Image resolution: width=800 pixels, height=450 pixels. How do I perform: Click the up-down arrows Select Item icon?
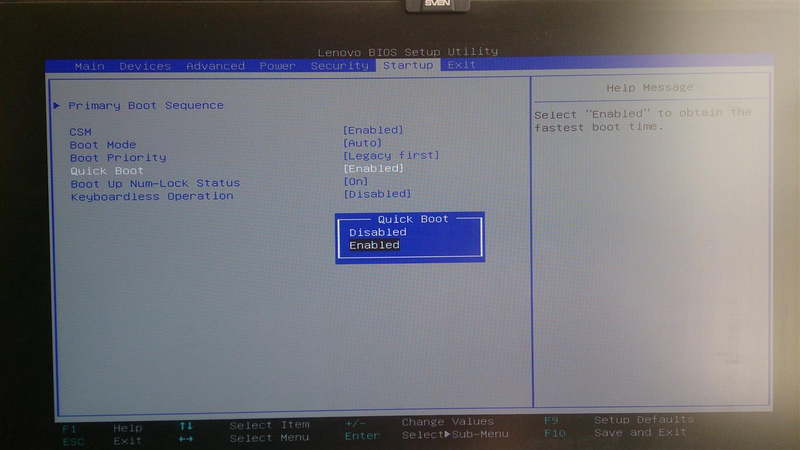[186, 426]
